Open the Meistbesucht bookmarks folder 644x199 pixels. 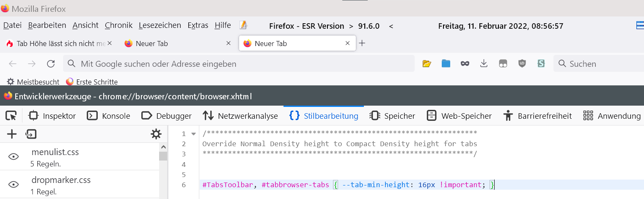tap(33, 82)
